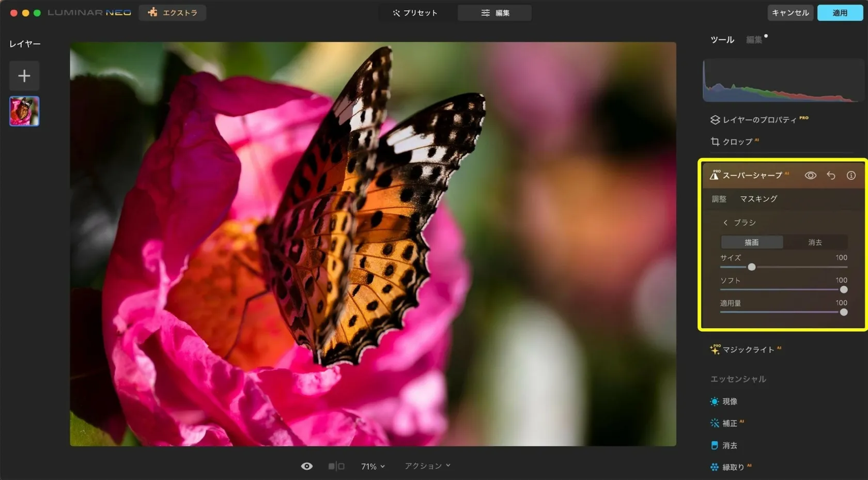Toggle the before/after compare view

(336, 466)
